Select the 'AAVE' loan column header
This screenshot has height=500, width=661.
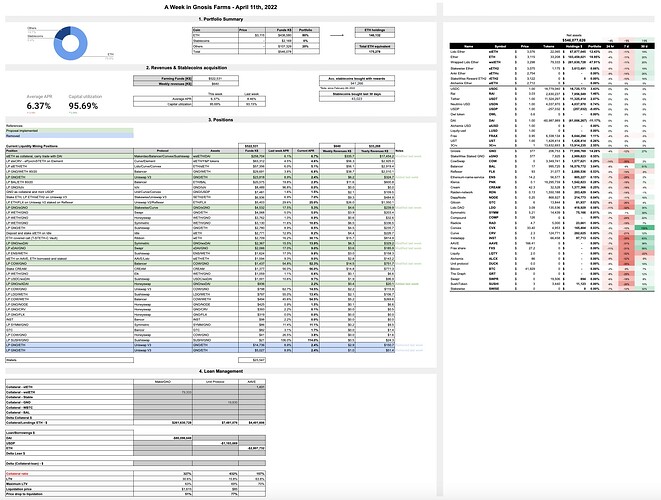252,382
